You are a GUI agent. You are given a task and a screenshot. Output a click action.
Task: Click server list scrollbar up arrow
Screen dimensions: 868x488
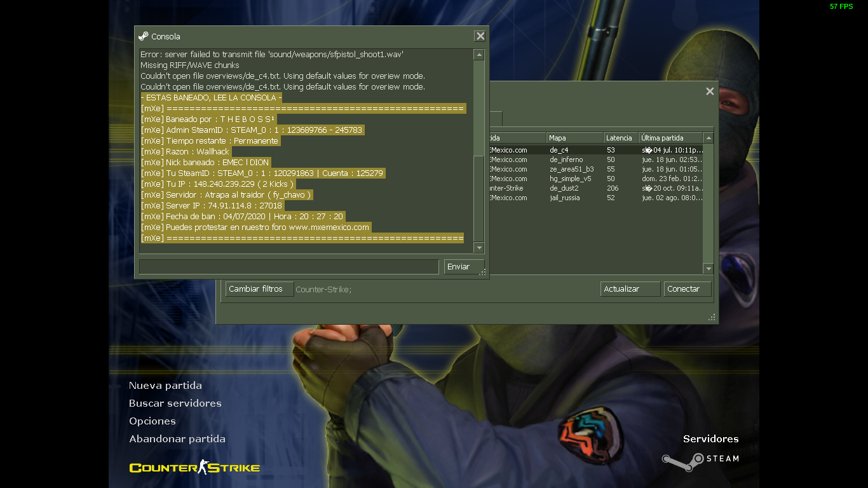(x=708, y=138)
